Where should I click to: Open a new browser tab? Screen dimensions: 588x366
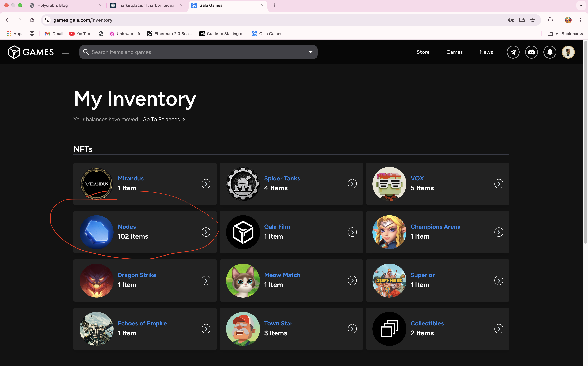pos(274,5)
